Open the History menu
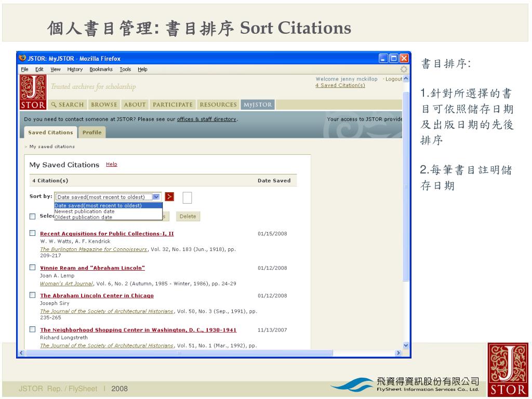The height and width of the screenshot is (399, 532). click(75, 69)
